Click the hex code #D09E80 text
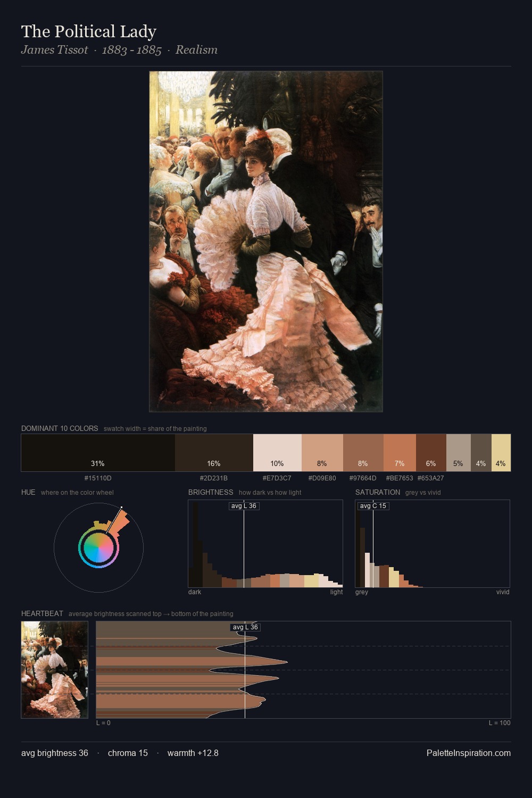 (x=322, y=478)
